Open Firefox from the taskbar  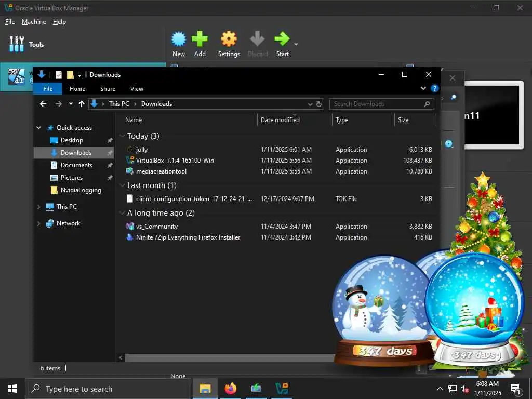230,389
